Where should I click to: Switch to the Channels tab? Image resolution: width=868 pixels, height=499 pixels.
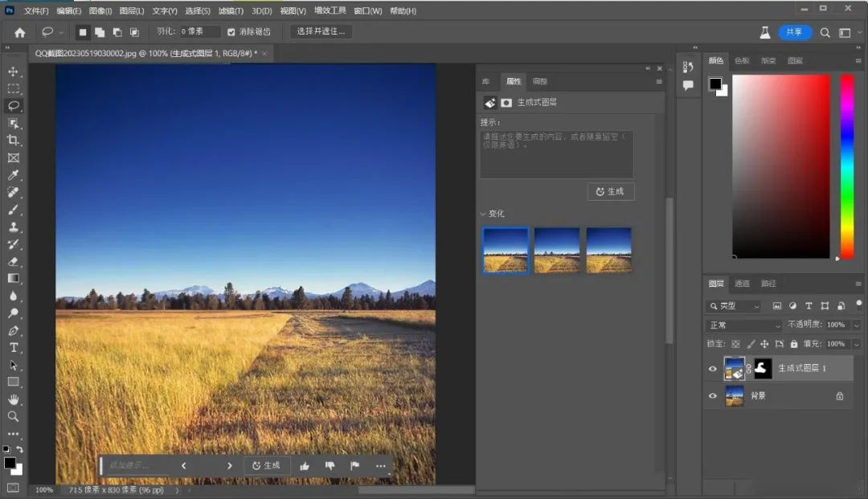coord(742,283)
